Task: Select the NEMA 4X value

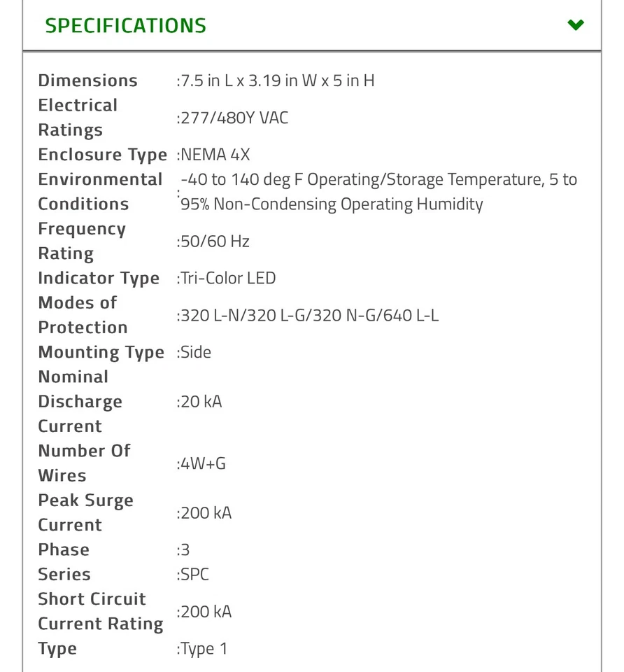Action: [x=215, y=155]
